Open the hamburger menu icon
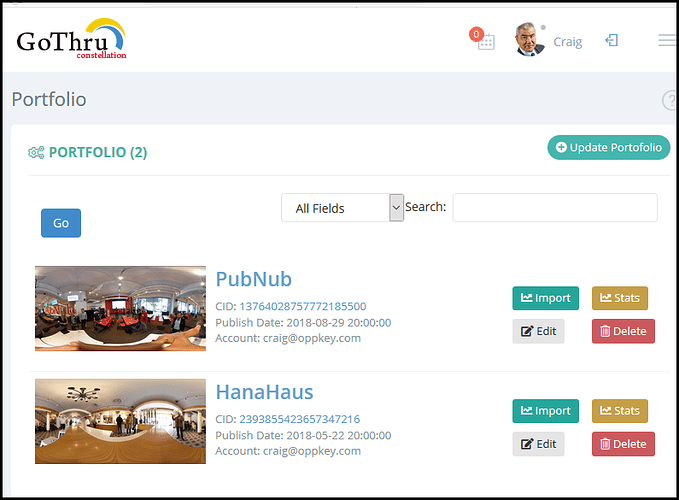 pyautogui.click(x=666, y=40)
